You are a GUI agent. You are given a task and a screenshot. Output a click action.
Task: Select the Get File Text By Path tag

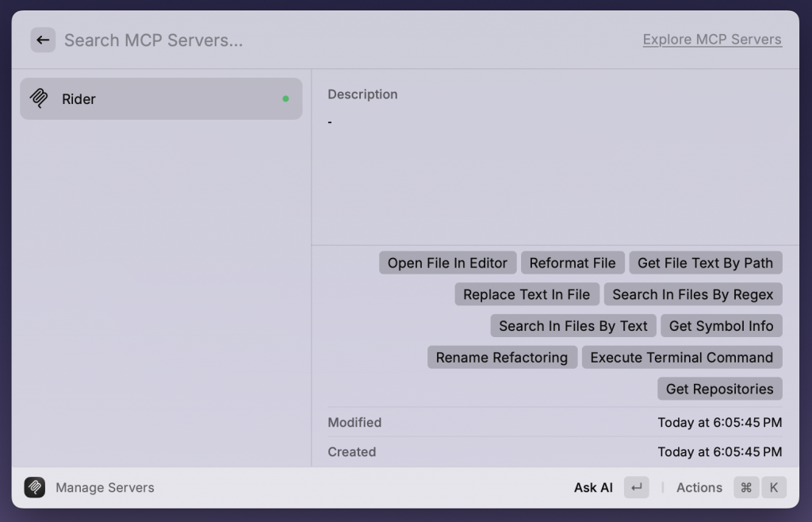(705, 263)
